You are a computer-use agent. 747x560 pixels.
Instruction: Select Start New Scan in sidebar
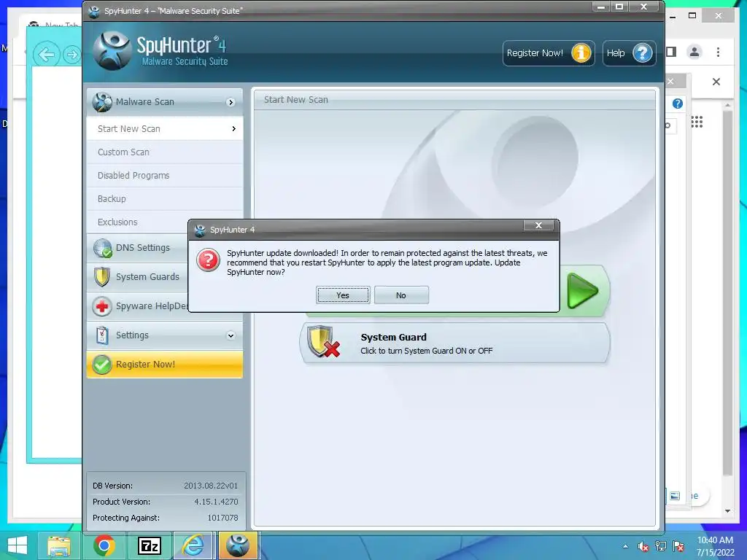[164, 128]
